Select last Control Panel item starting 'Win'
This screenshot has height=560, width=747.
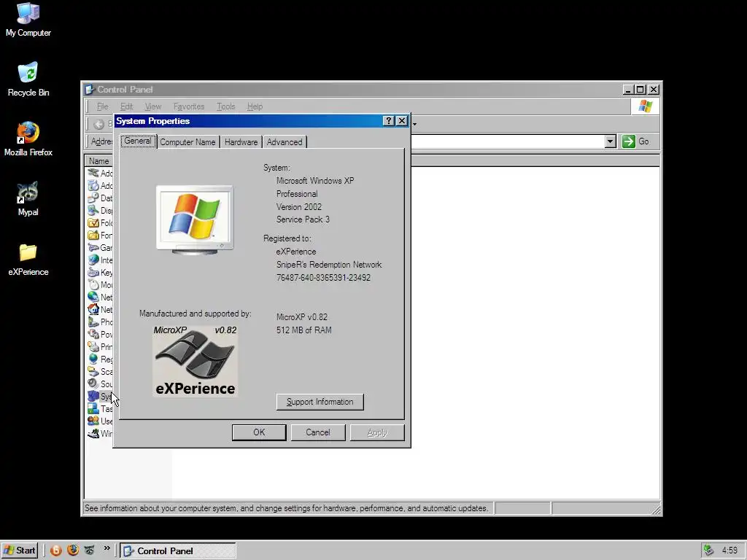click(x=100, y=433)
